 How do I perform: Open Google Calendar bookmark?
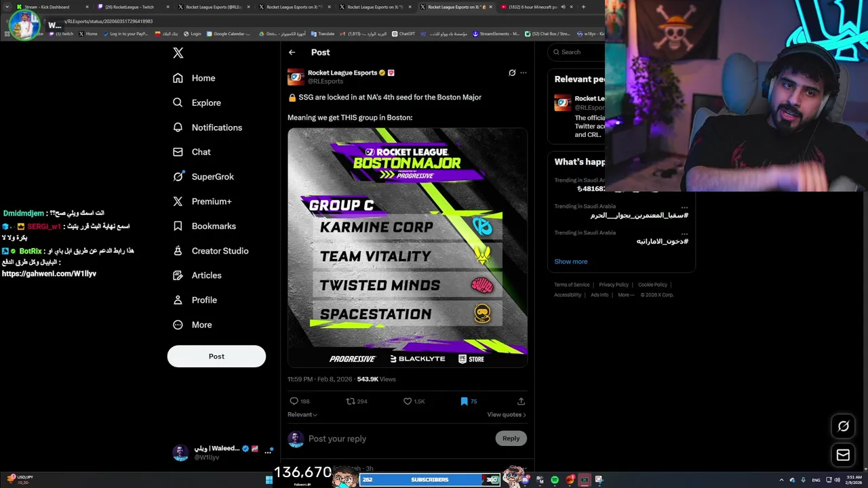pyautogui.click(x=229, y=33)
